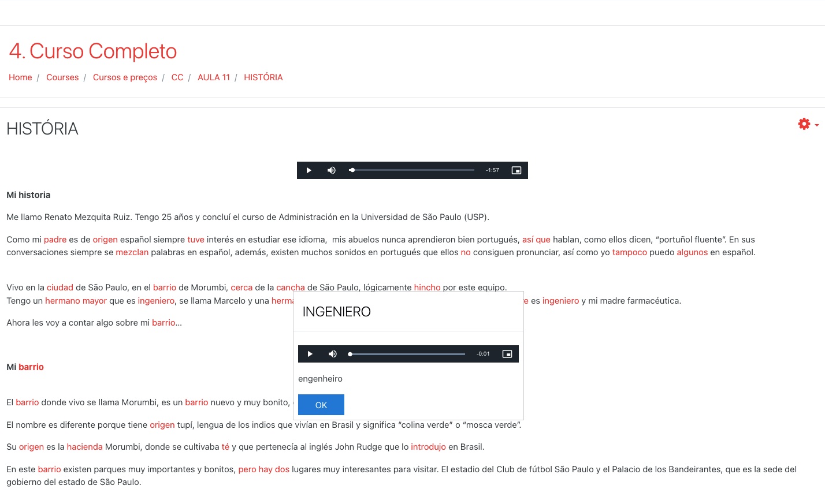
Task: Click OK to close the INGENIERO popup
Action: coord(321,405)
